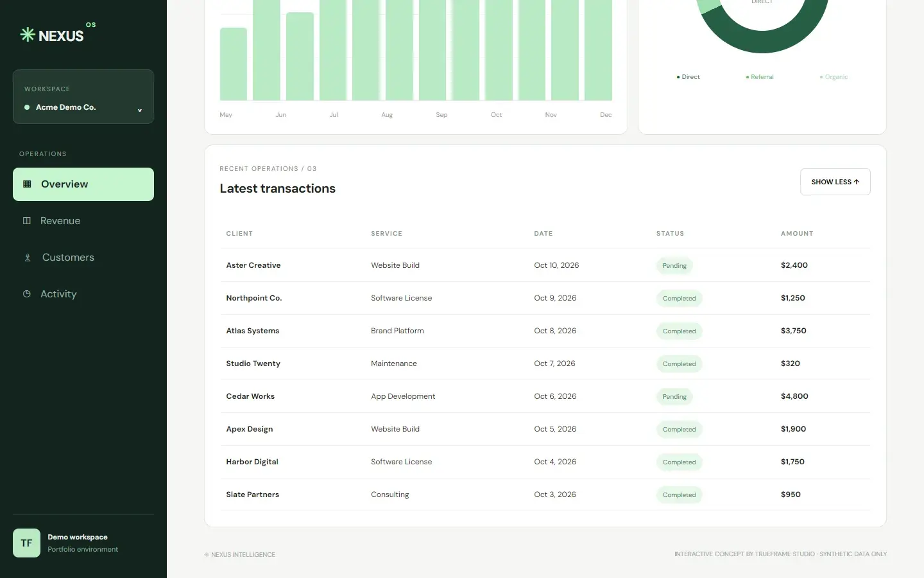924x578 pixels.
Task: Select the Aster Creative client row
Action: (545, 265)
